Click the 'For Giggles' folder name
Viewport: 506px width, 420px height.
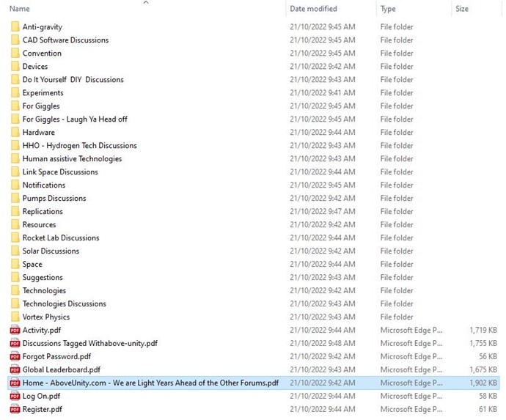(x=41, y=106)
